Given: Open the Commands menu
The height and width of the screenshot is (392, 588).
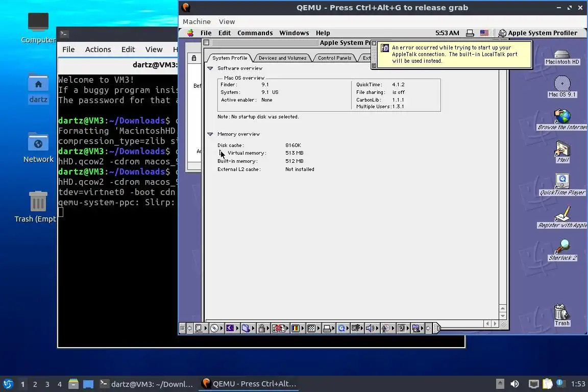Looking at the screenshot, I should pos(255,33).
